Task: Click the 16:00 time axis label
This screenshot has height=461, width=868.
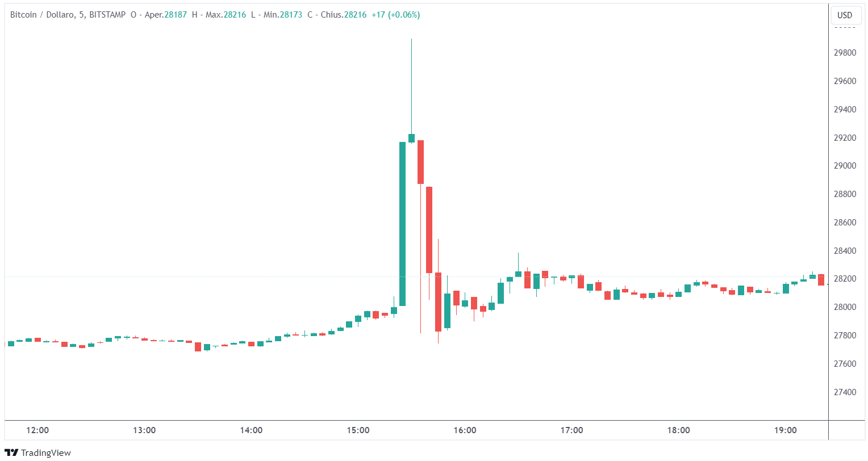Action: (x=465, y=430)
